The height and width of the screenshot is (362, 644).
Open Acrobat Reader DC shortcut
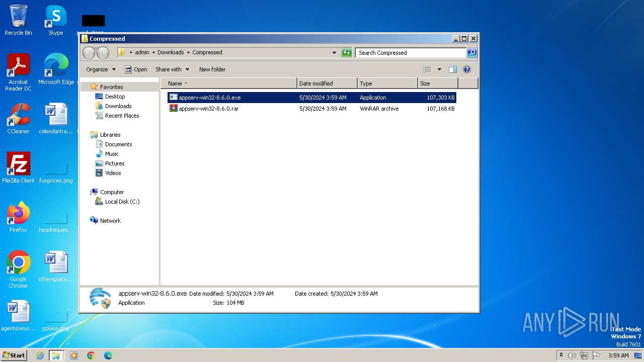(x=18, y=72)
